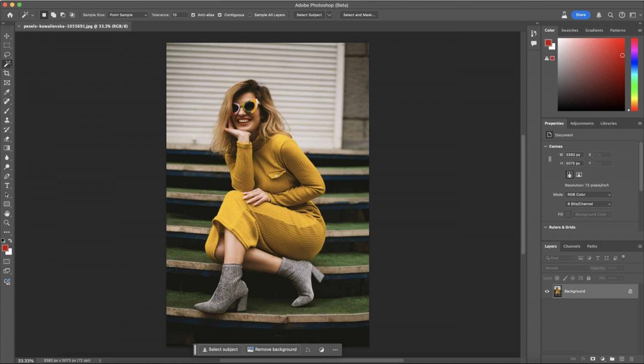Click the Remove background button
The width and height of the screenshot is (644, 364).
pos(272,350)
